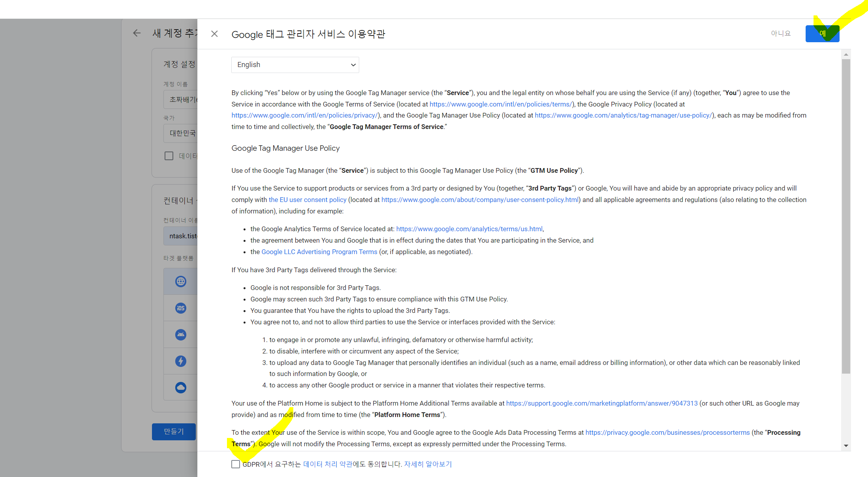868x477 pixels.
Task: Open the EU user consent policy link
Action: (x=307, y=200)
